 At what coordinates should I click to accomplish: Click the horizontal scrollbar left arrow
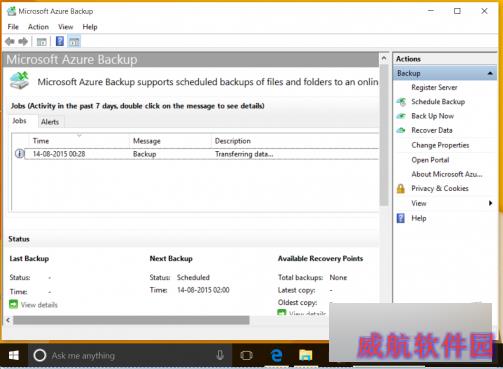[8, 320]
